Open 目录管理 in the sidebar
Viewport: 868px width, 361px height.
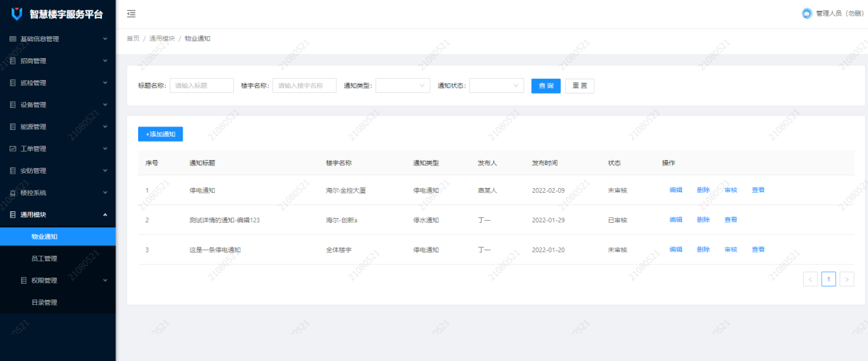[x=44, y=302]
